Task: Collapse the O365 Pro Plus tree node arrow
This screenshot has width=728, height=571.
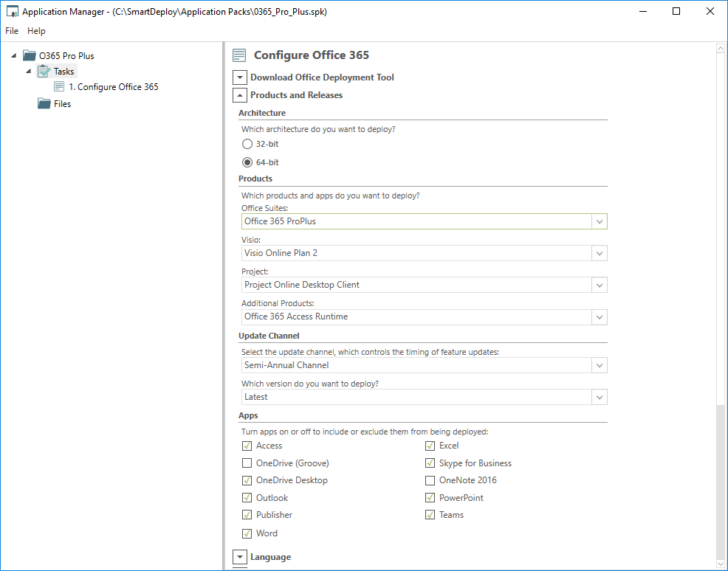Action: point(14,55)
